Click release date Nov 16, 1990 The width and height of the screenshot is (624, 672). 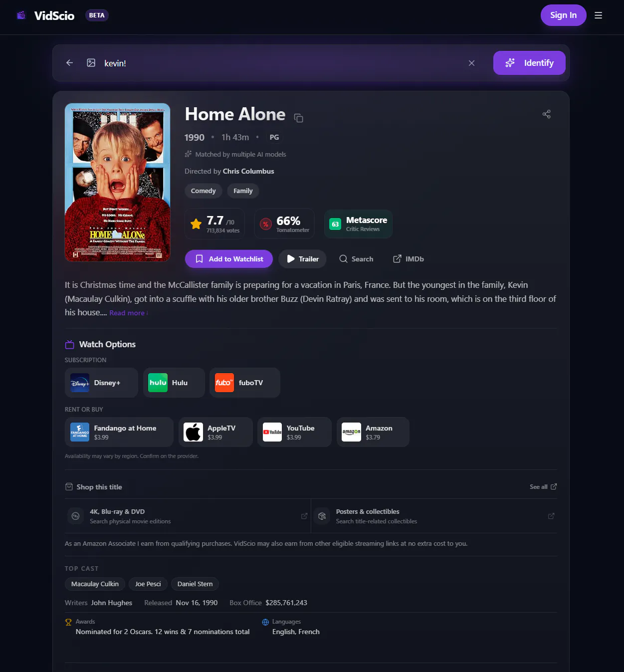(197, 603)
